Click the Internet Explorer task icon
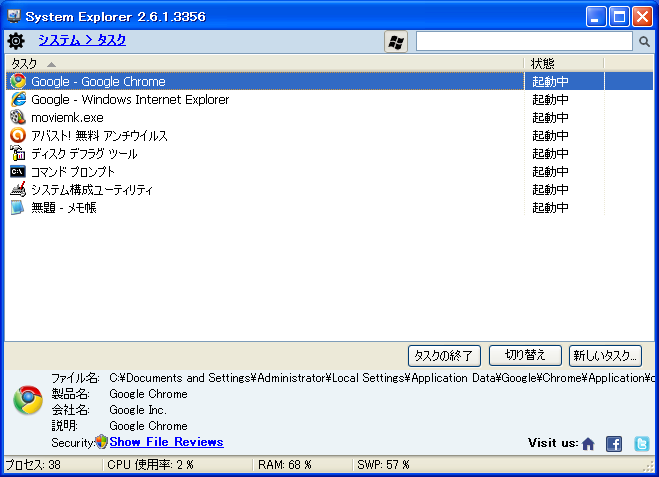Image resolution: width=659 pixels, height=477 pixels. (x=18, y=99)
